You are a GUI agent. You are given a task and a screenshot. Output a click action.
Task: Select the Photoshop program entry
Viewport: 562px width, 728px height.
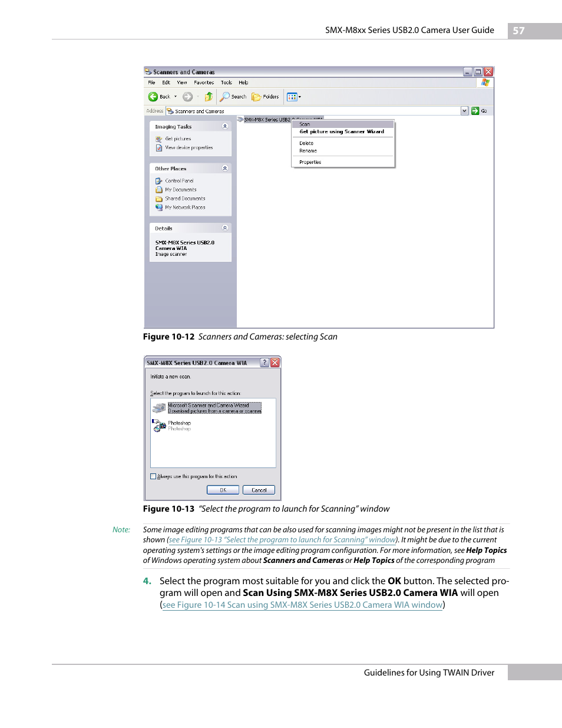pos(179,426)
